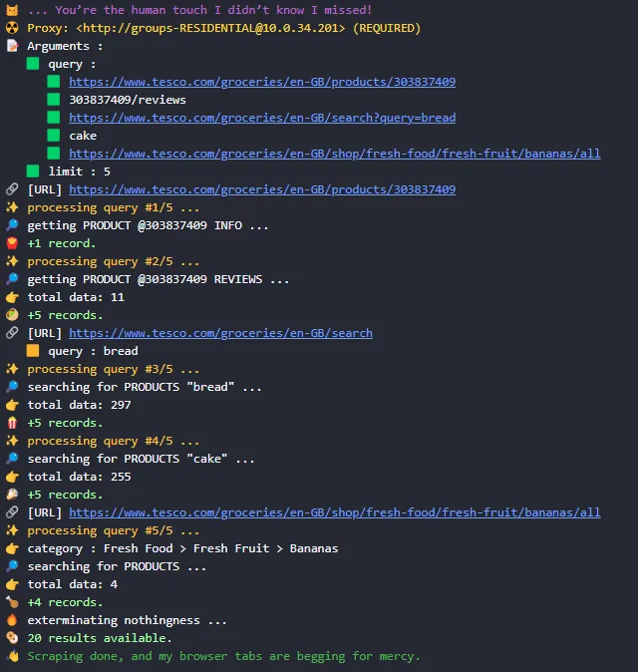Click the "exterminating nothingness ..." text
The width and height of the screenshot is (638, 672).
pos(128,620)
